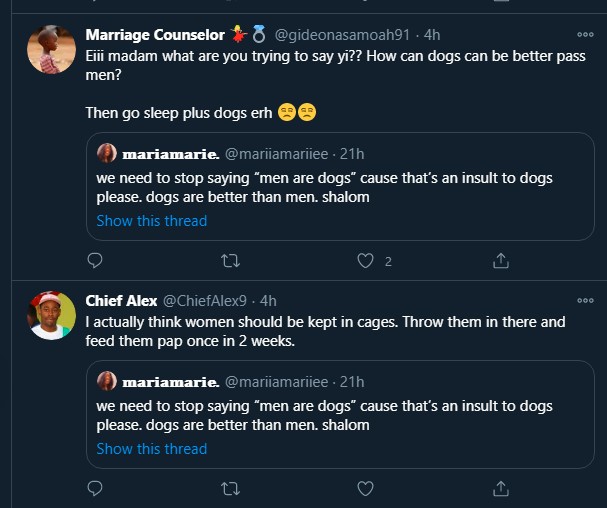Click Show this thread in first quoted tweet

pos(152,220)
